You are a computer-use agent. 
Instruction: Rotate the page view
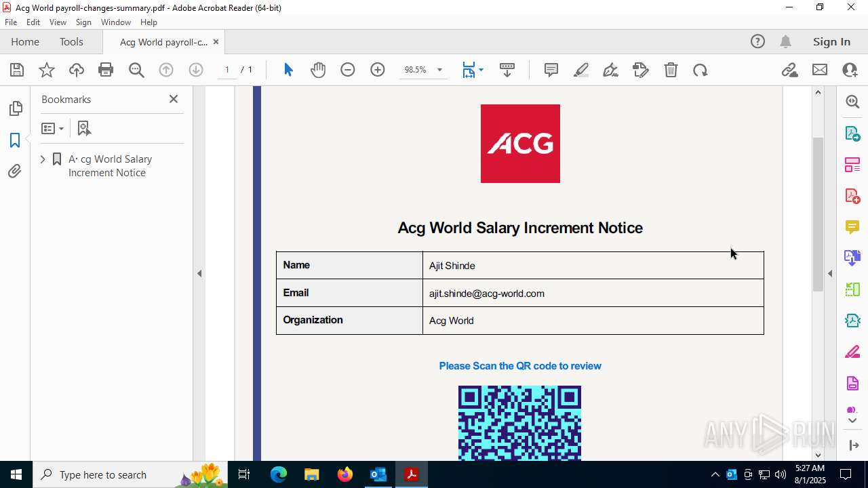click(701, 70)
